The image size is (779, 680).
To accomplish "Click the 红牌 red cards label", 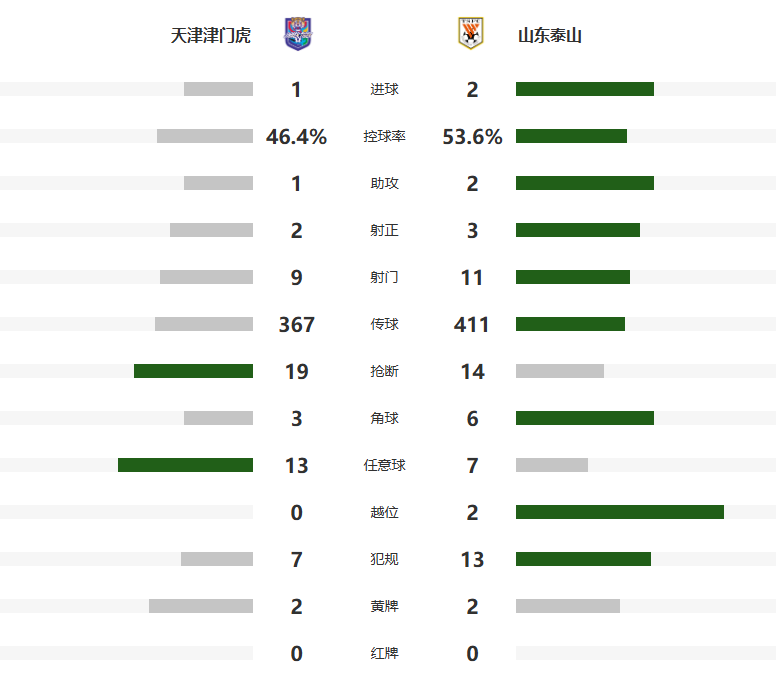I will tap(384, 653).
